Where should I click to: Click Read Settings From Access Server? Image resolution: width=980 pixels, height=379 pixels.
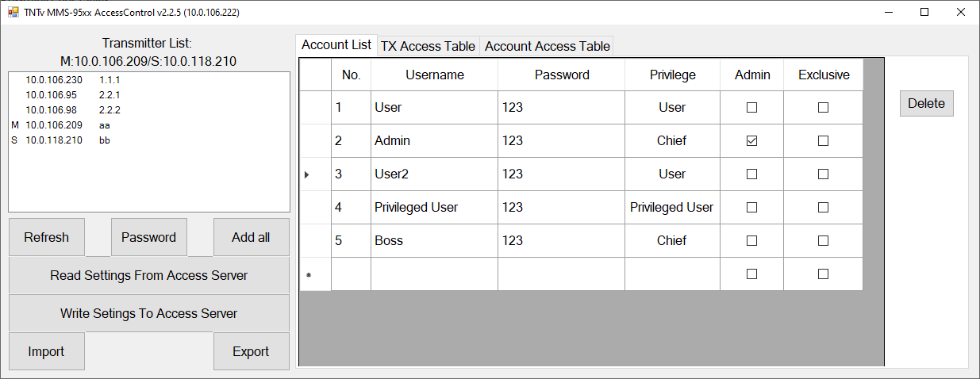[x=149, y=275]
